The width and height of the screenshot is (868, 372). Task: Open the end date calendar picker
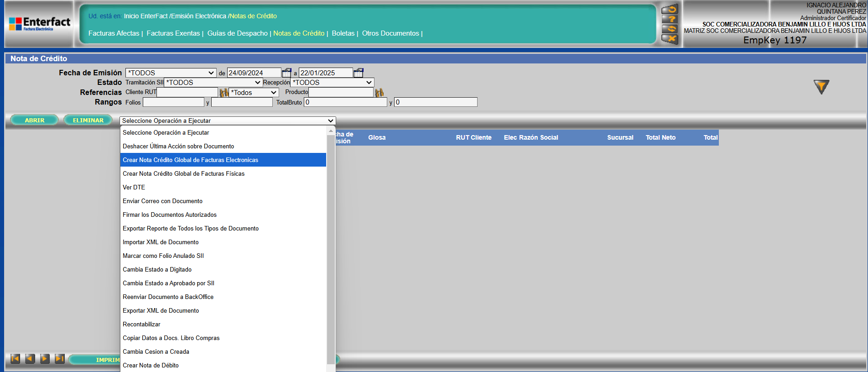tap(359, 73)
